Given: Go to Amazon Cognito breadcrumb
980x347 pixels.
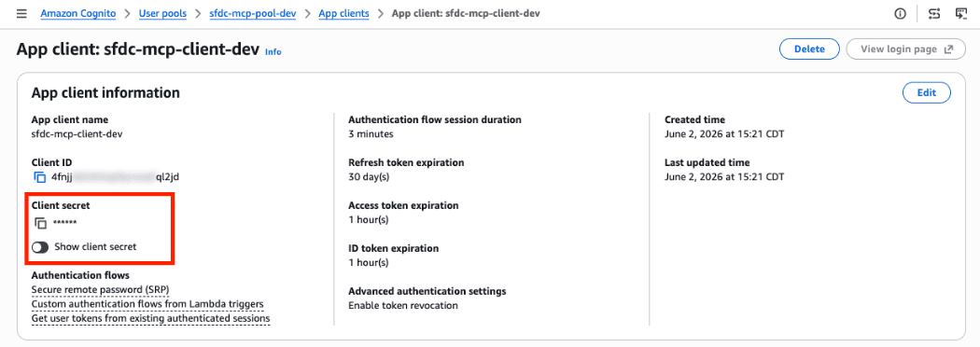Looking at the screenshot, I should [x=78, y=14].
